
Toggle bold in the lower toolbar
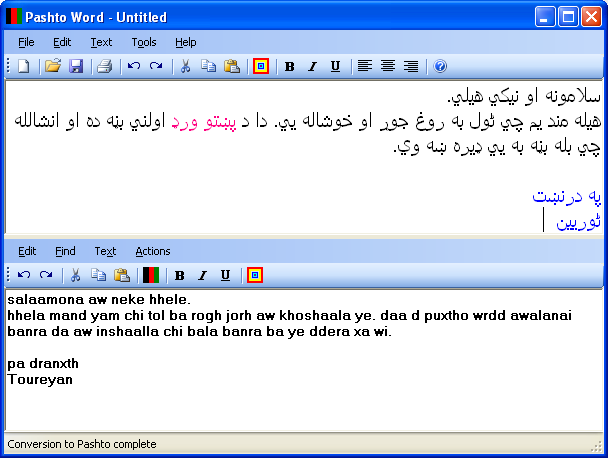pyautogui.click(x=180, y=276)
